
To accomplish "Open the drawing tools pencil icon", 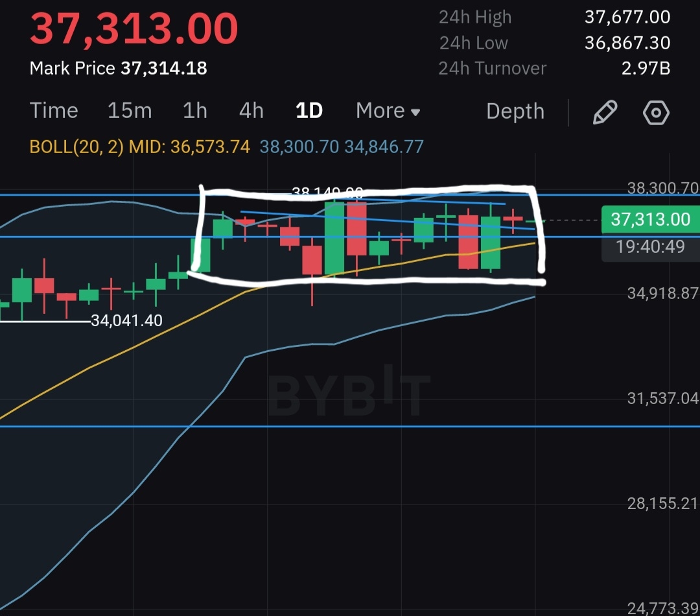I will 604,112.
